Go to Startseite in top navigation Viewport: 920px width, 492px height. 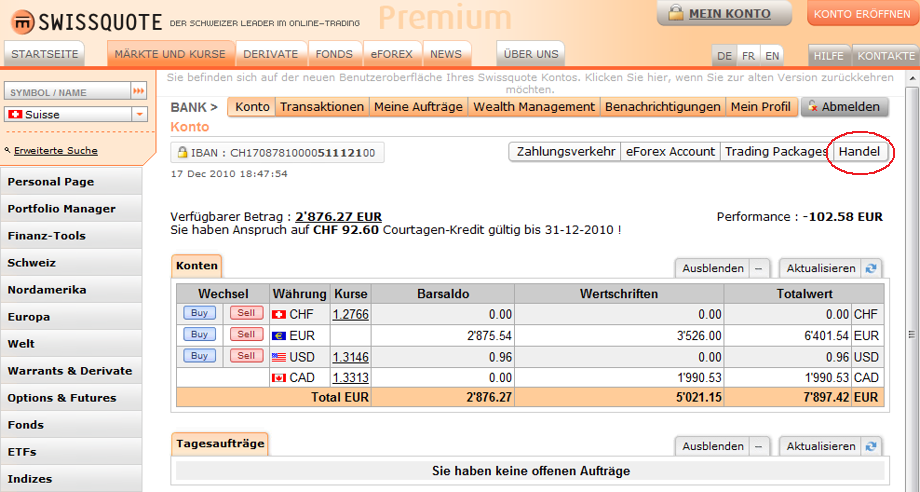click(45, 54)
